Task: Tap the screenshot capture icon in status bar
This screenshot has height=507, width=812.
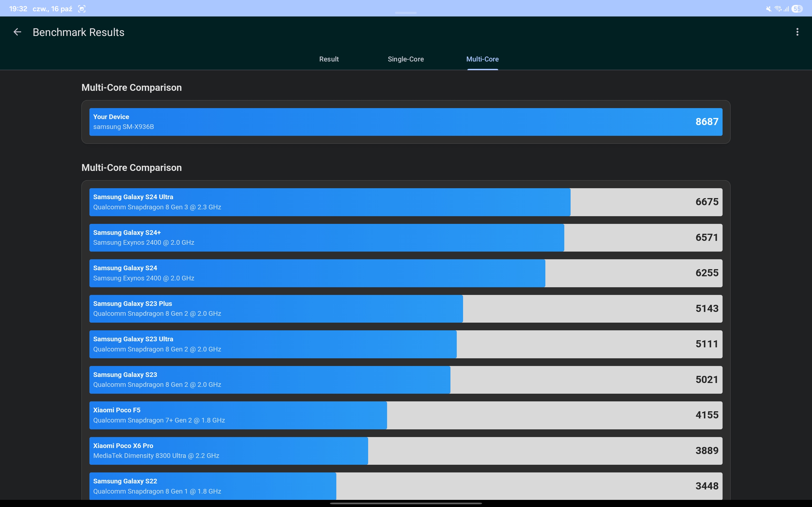Action: point(82,9)
